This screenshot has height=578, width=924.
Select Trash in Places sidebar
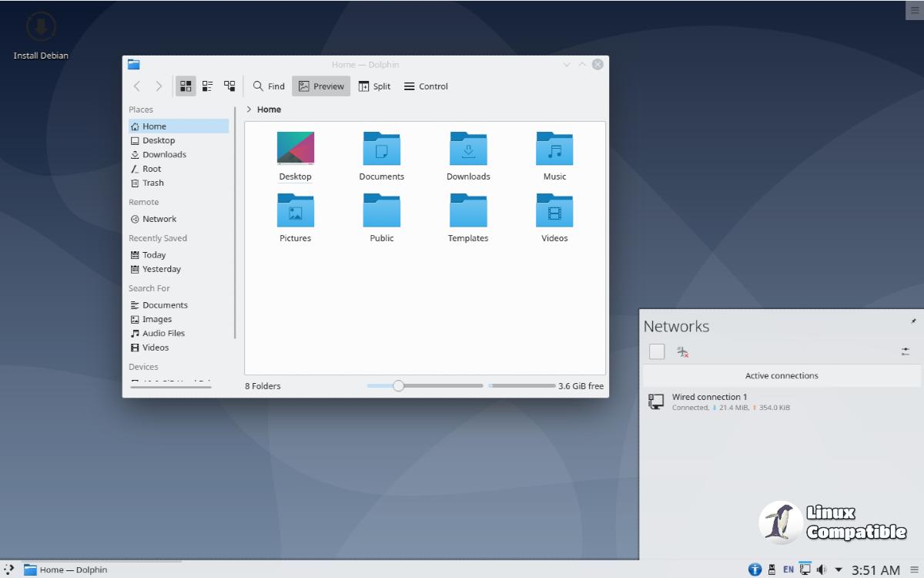pyautogui.click(x=152, y=183)
